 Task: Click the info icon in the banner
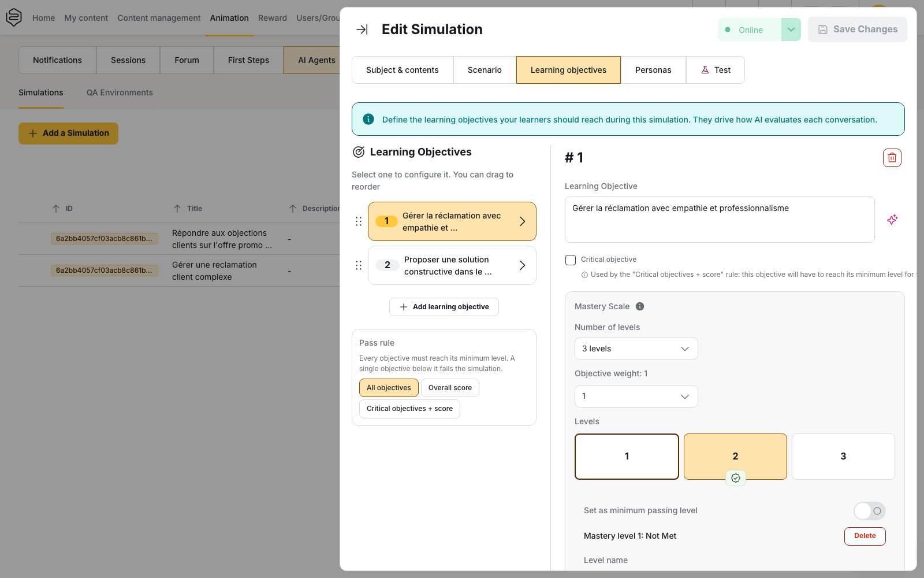368,119
